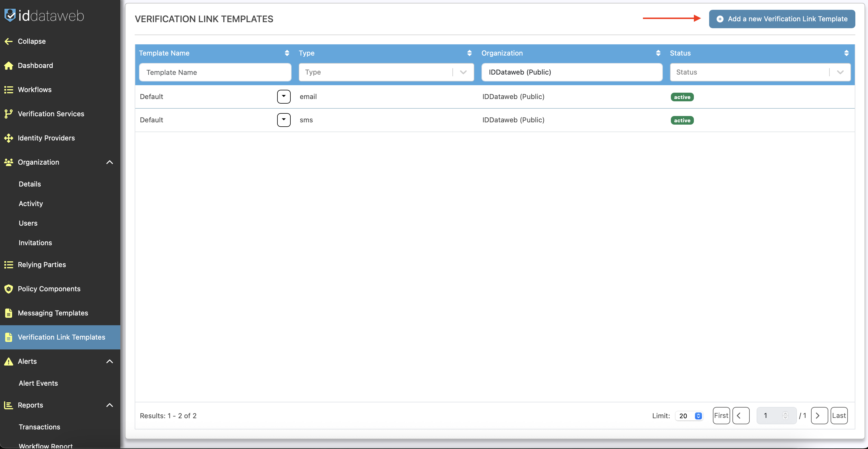The width and height of the screenshot is (868, 449).
Task: Go to Last page of results
Action: click(839, 415)
